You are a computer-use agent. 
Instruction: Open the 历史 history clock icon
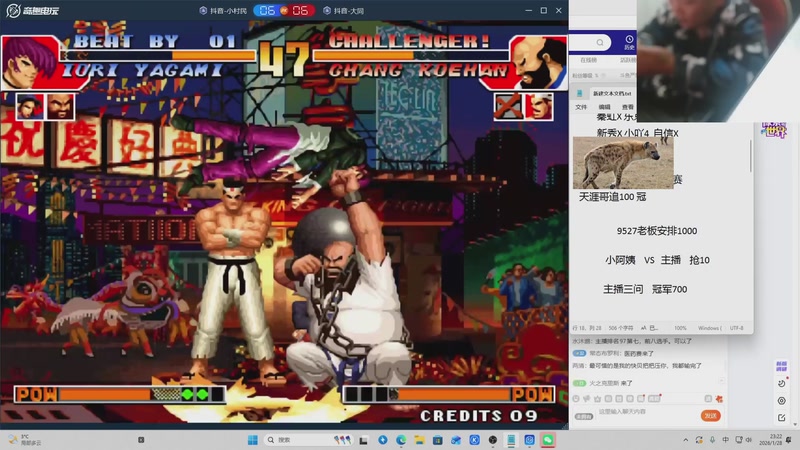(629, 42)
